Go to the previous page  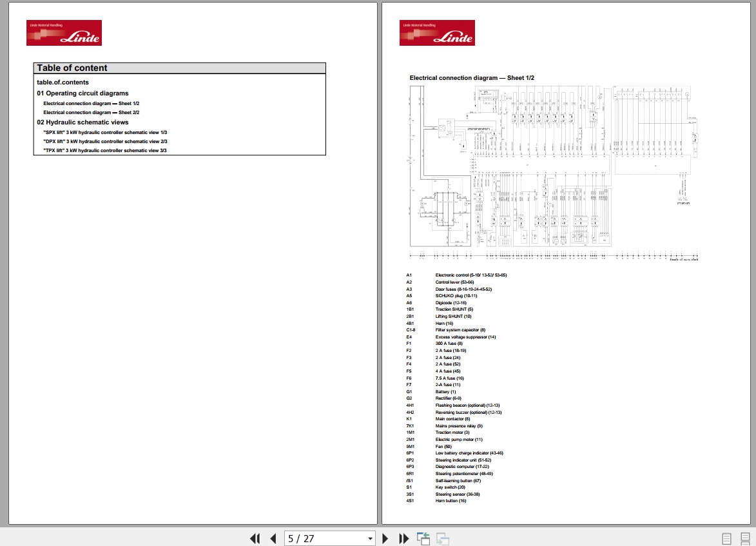[273, 538]
